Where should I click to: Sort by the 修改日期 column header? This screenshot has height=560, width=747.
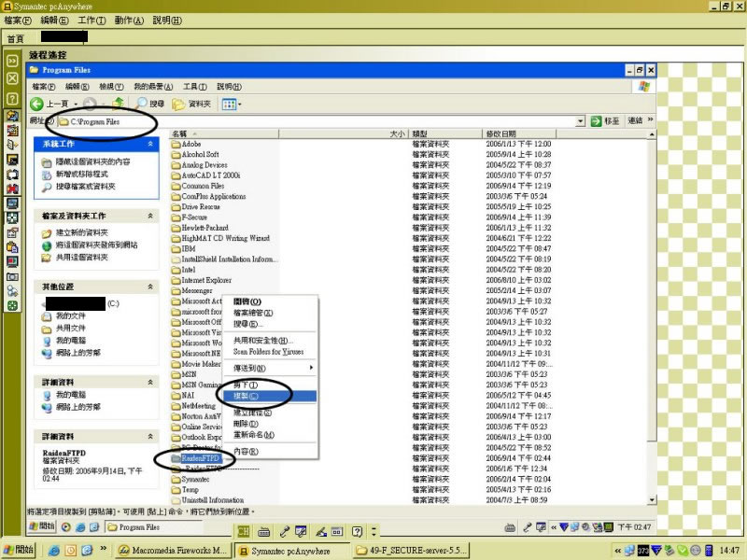point(519,133)
